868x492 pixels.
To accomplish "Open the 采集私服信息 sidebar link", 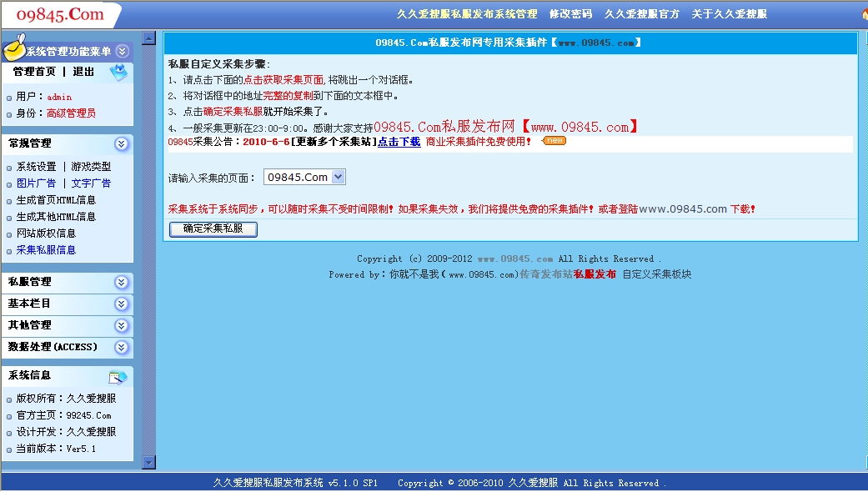I will pos(46,250).
